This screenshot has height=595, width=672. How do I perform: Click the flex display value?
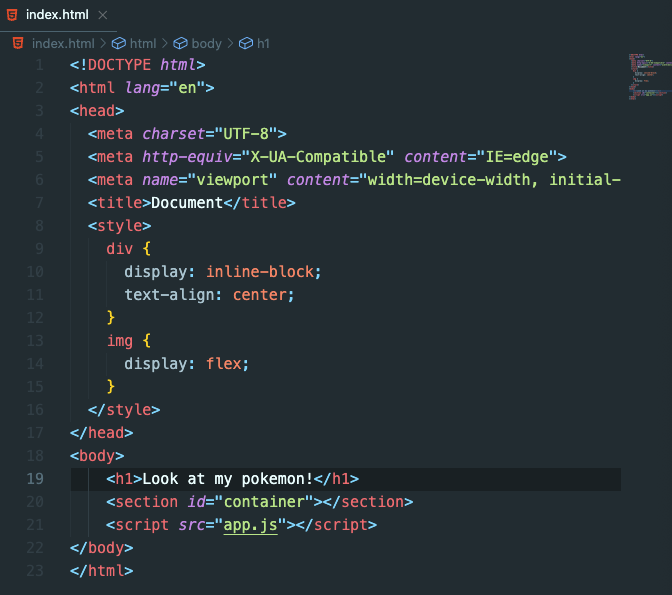tap(224, 364)
